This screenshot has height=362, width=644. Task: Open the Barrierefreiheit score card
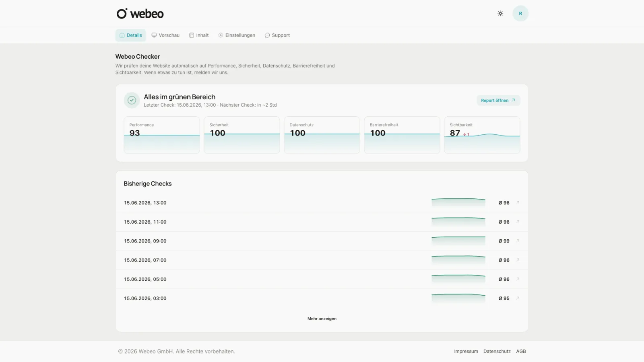click(x=402, y=135)
